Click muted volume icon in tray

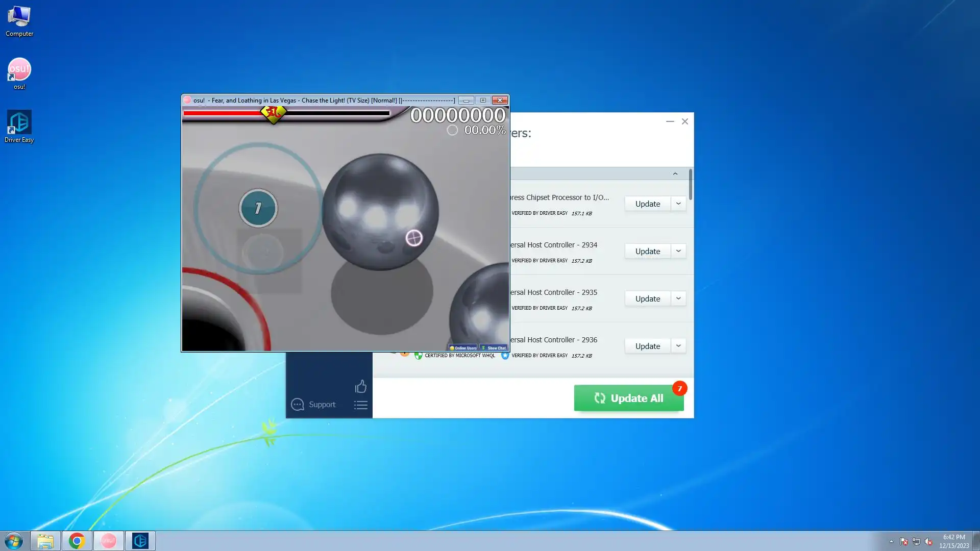[x=928, y=542]
